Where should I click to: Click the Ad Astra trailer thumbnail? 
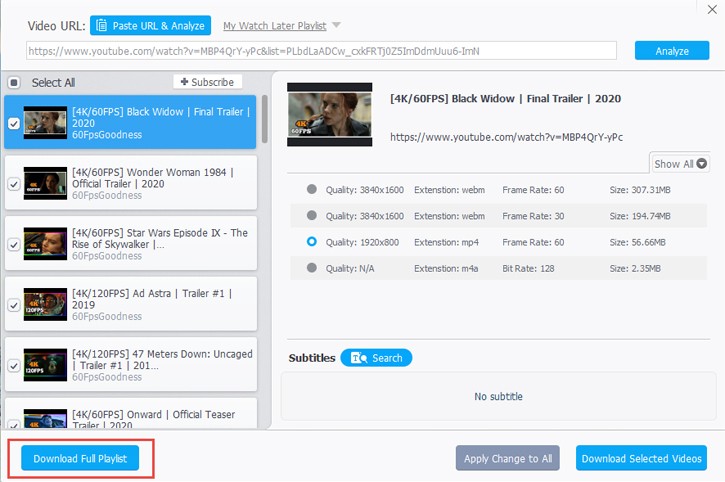pyautogui.click(x=45, y=304)
